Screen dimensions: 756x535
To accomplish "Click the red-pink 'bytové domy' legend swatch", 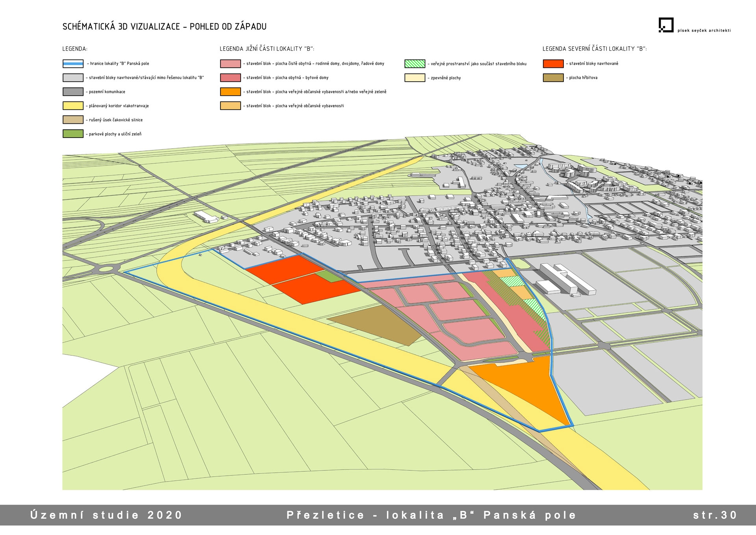I will pos(230,78).
